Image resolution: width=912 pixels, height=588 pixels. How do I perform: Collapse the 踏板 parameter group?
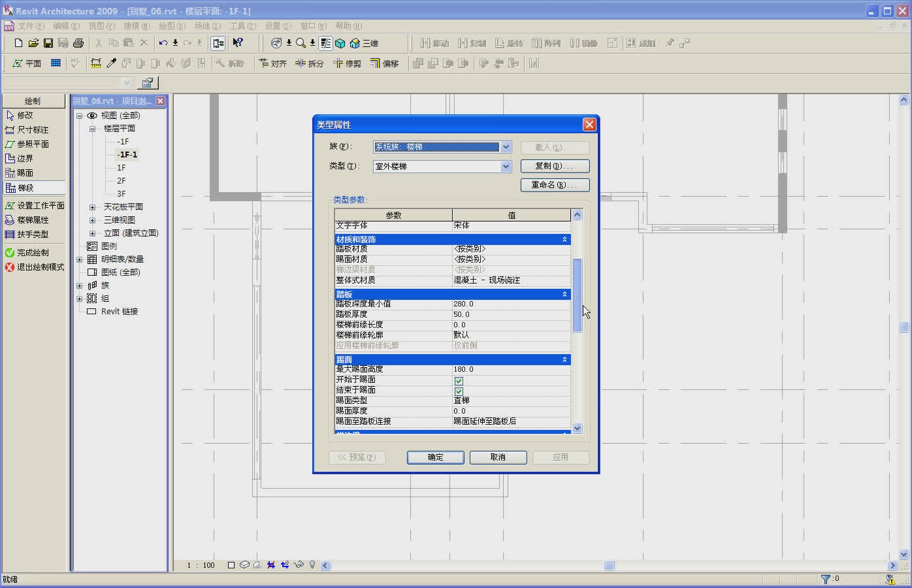pos(564,295)
